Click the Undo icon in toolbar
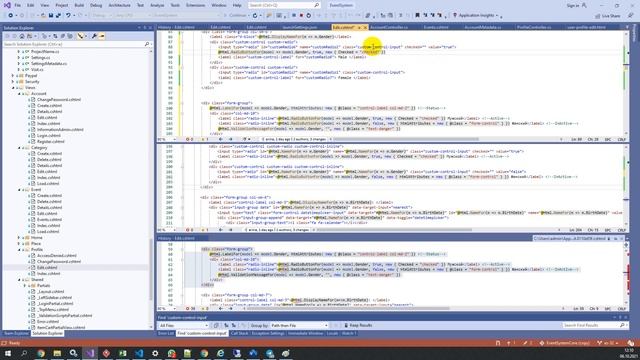 [x=68, y=16]
